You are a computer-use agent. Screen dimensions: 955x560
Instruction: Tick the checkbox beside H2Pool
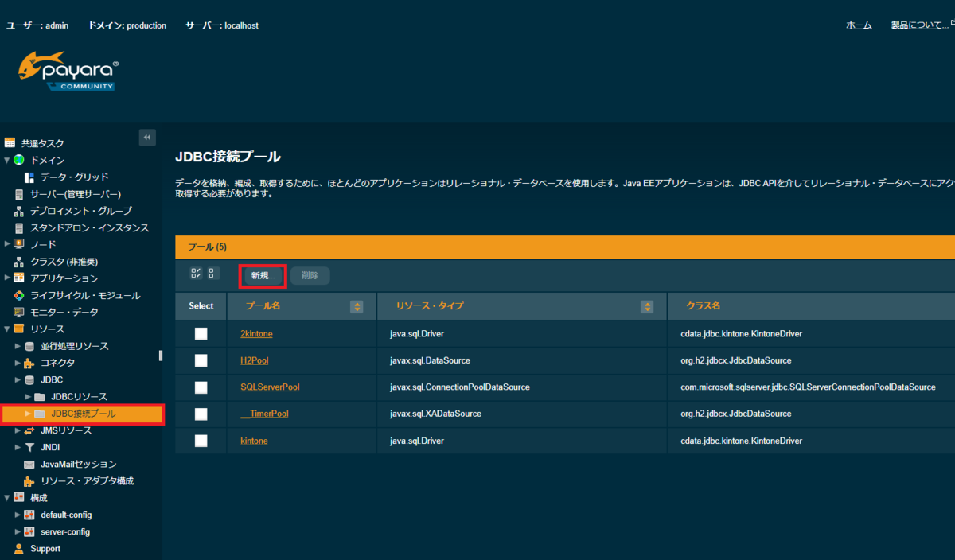pos(201,361)
